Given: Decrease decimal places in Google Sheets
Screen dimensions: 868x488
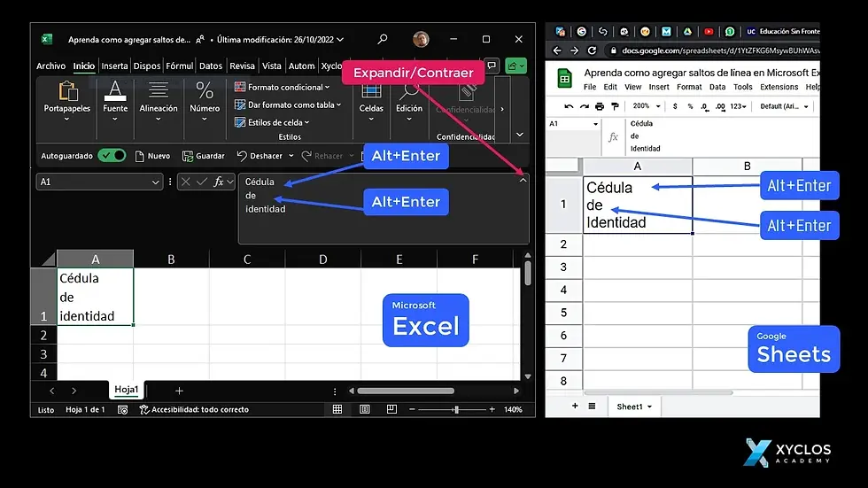Looking at the screenshot, I should pyautogui.click(x=704, y=106).
